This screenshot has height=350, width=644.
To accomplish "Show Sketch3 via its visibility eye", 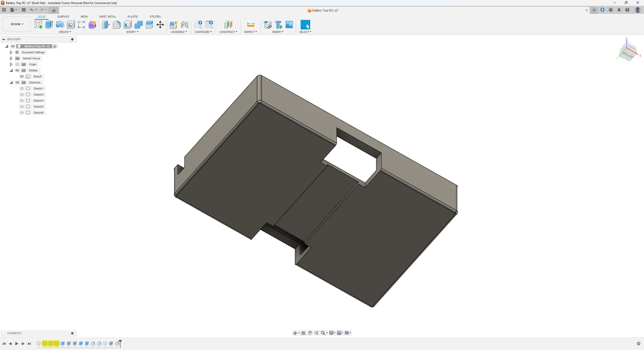I will pos(22,95).
